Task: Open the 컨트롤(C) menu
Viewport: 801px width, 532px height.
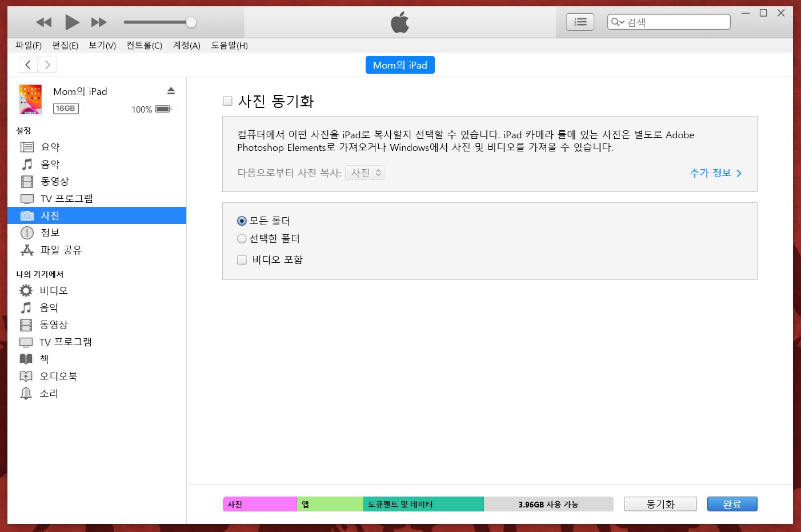Action: pyautogui.click(x=145, y=45)
